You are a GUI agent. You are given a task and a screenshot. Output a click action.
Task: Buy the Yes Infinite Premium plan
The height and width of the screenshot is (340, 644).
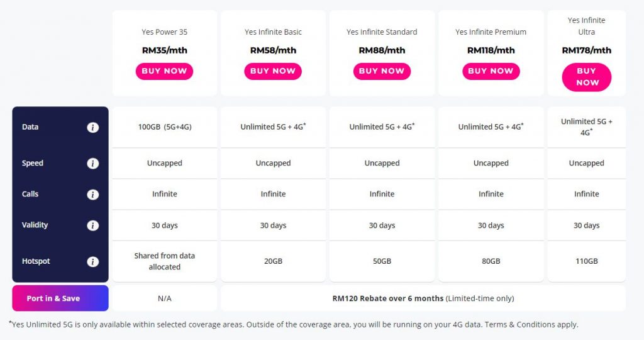coord(491,71)
